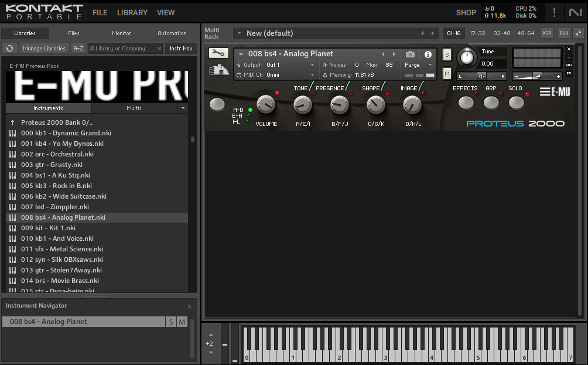This screenshot has width=588, height=365.
Task: Open instrument name dropdown arrow
Action: [241, 54]
